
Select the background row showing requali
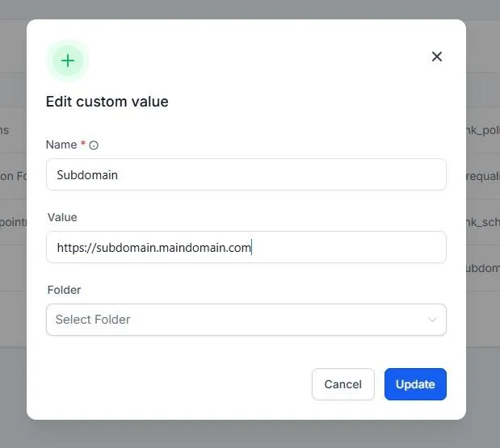[483, 176]
